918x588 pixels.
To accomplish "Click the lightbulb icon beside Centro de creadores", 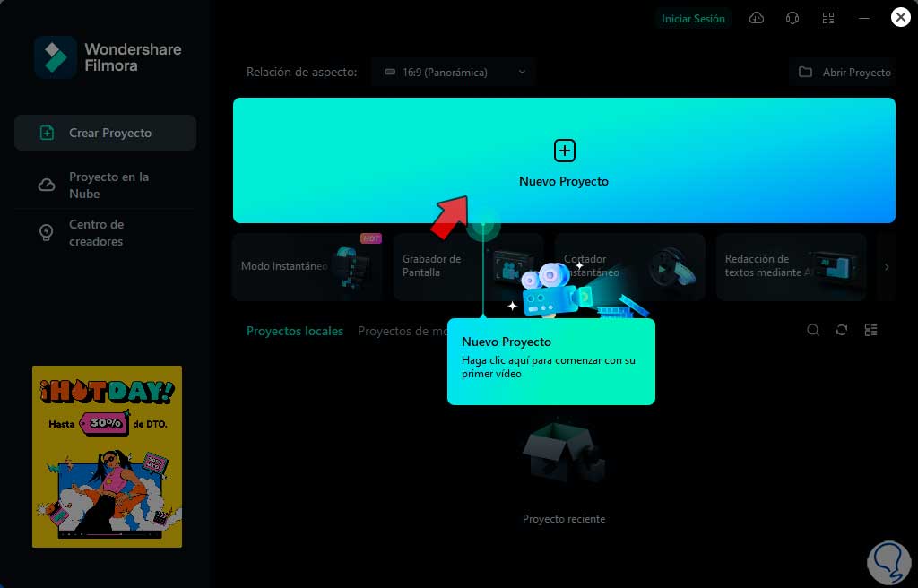I will 47,232.
